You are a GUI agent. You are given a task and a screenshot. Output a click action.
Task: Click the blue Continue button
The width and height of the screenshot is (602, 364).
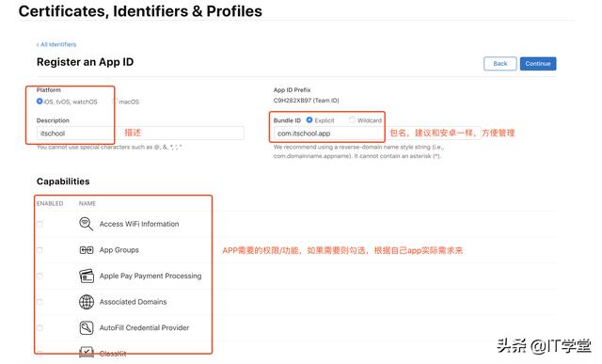(x=538, y=64)
